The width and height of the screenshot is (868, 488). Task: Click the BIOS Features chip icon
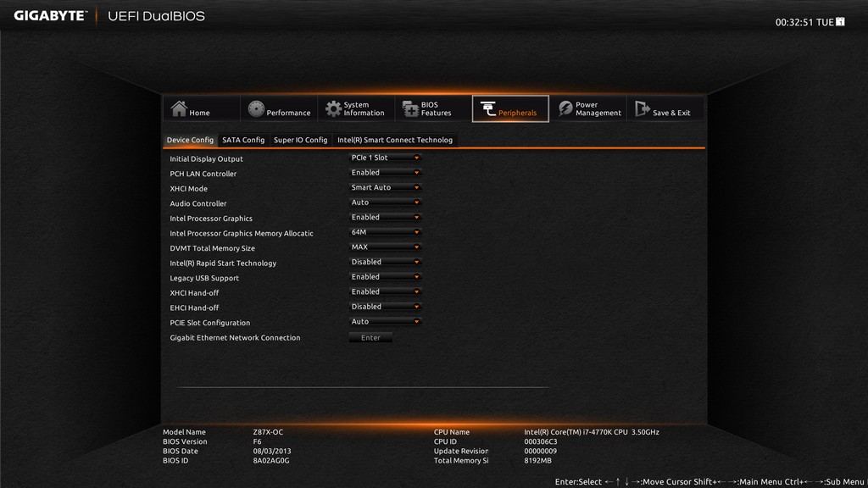coord(410,109)
